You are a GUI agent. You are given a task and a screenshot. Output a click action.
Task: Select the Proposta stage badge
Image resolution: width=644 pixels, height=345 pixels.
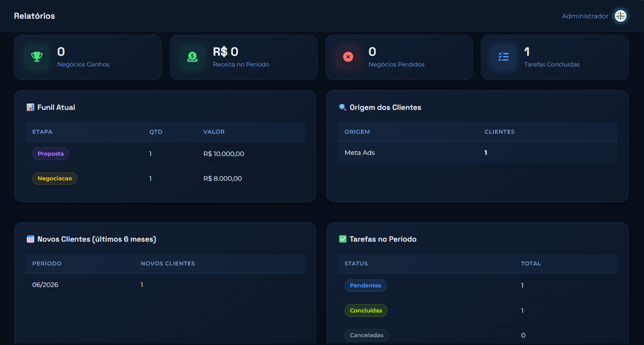pos(51,154)
